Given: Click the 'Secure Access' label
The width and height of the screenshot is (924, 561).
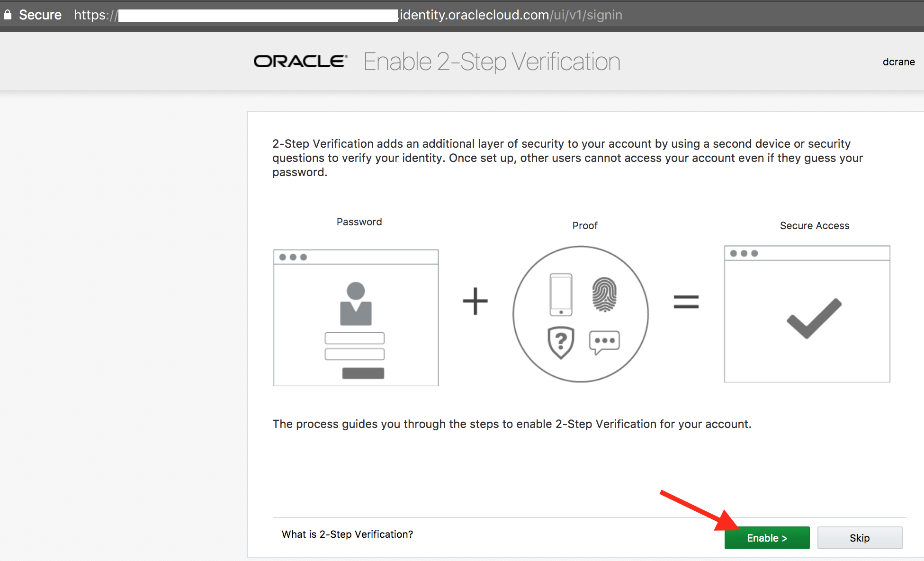Looking at the screenshot, I should point(815,226).
